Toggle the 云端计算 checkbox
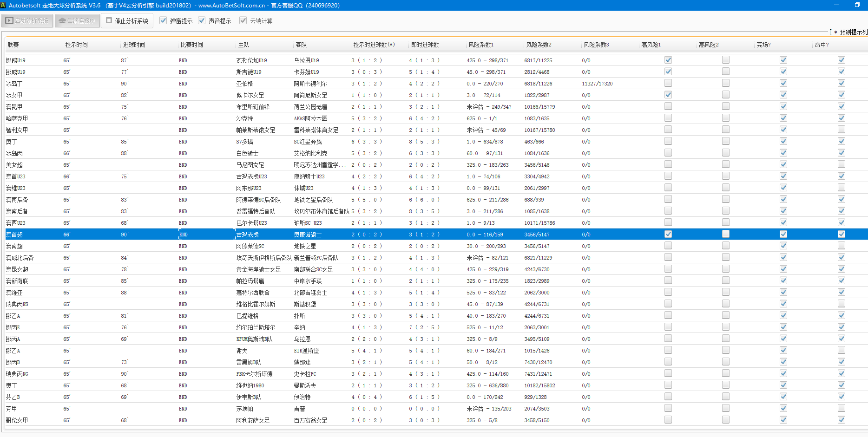 point(243,20)
